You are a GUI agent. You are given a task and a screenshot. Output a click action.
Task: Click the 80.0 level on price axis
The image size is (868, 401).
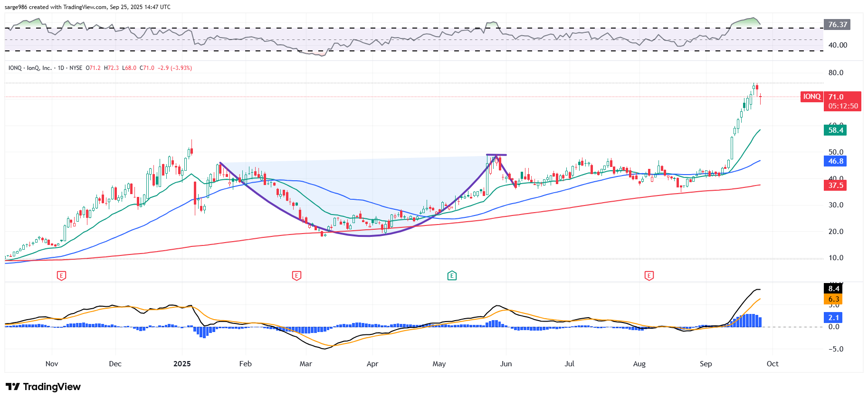[836, 73]
